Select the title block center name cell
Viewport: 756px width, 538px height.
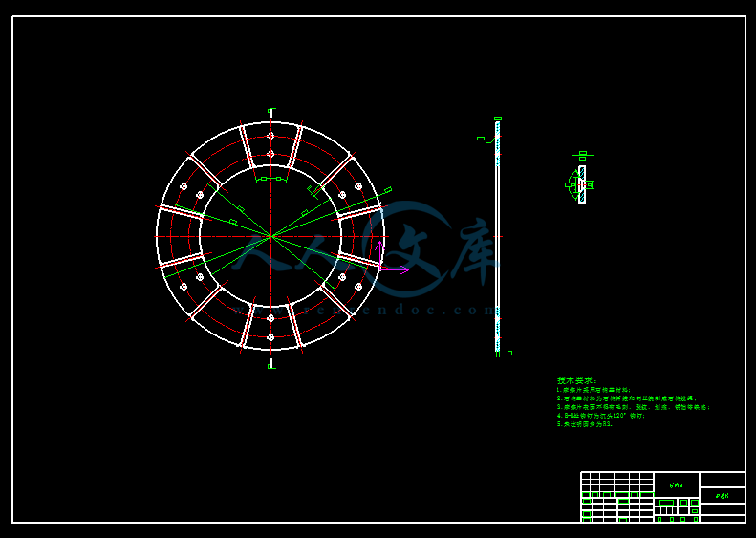pyautogui.click(x=677, y=484)
